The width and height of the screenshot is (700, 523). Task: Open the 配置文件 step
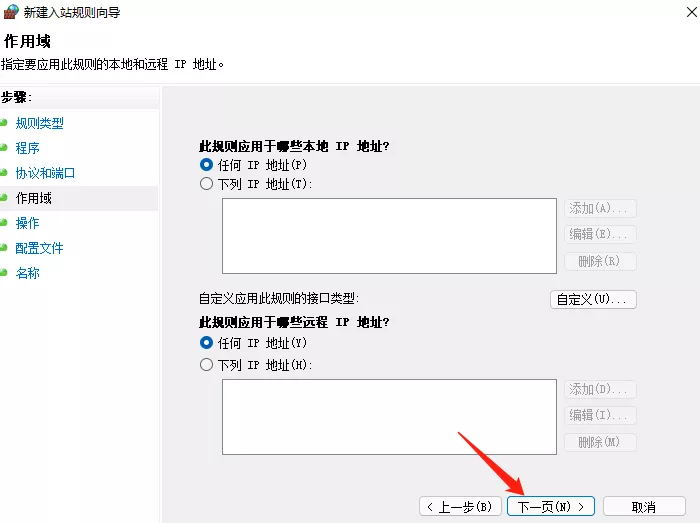click(x=39, y=248)
